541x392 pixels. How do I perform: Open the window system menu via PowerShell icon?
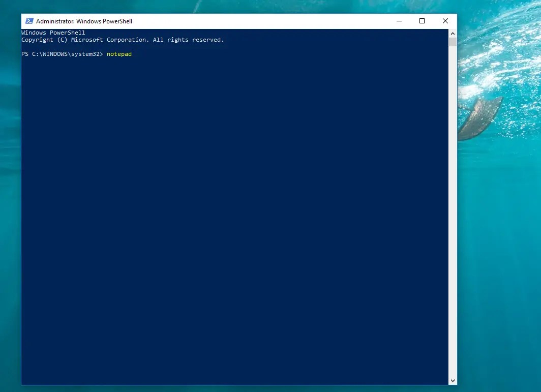tap(29, 21)
